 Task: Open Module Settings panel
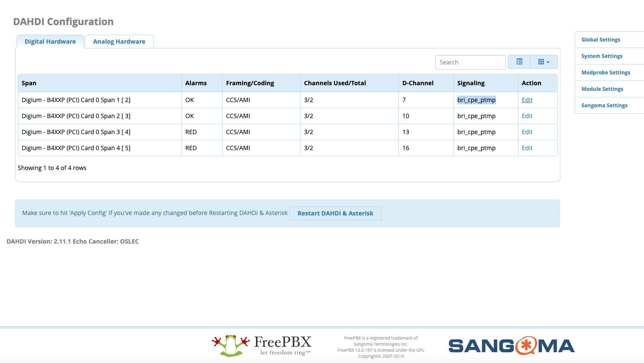[x=602, y=89]
